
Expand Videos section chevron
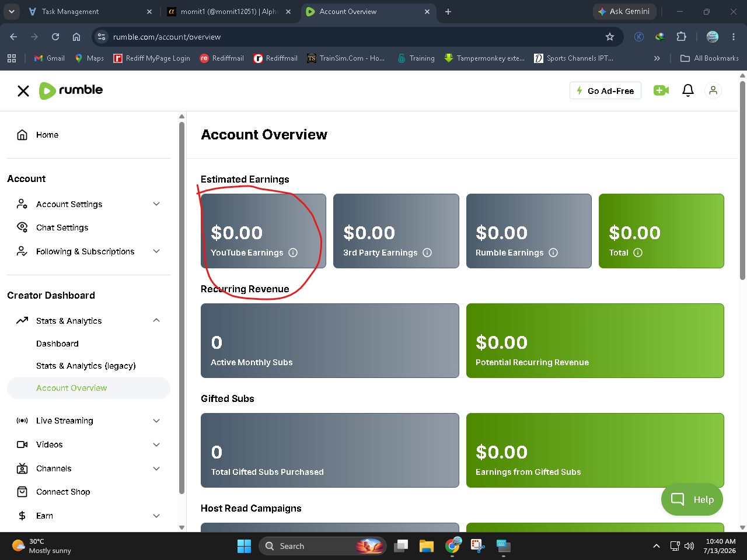pos(156,444)
